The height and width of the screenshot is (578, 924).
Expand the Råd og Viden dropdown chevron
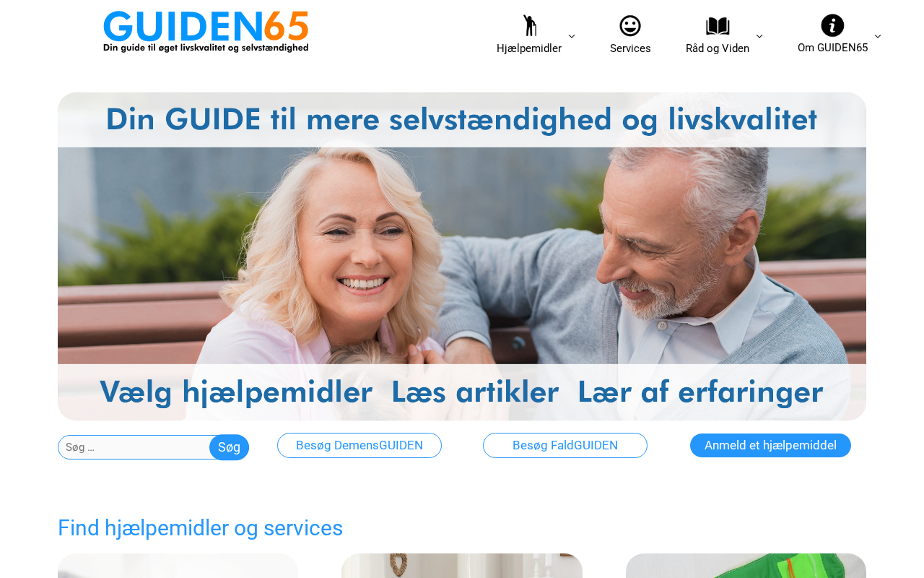tap(759, 36)
